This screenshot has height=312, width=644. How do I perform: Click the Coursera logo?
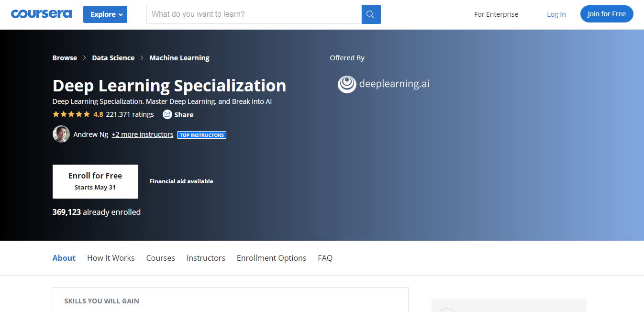click(x=41, y=14)
